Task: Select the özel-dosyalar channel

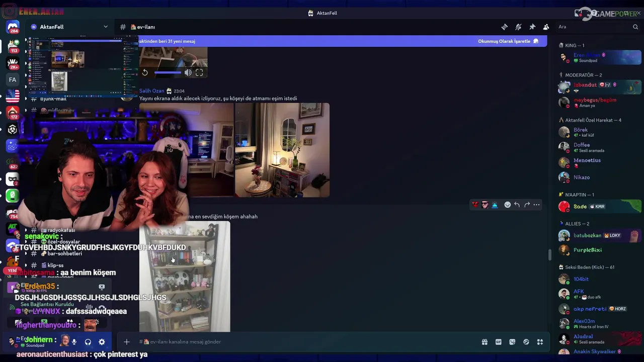Action: tap(63, 242)
